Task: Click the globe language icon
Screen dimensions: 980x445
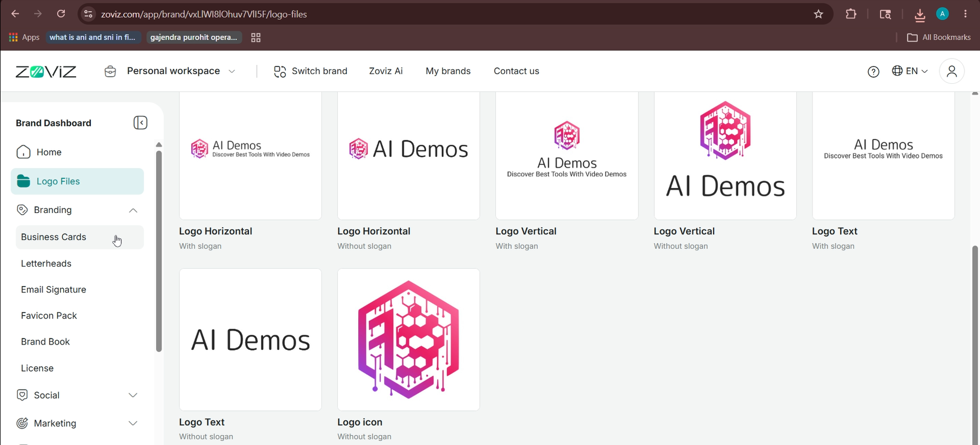Action: click(x=897, y=71)
